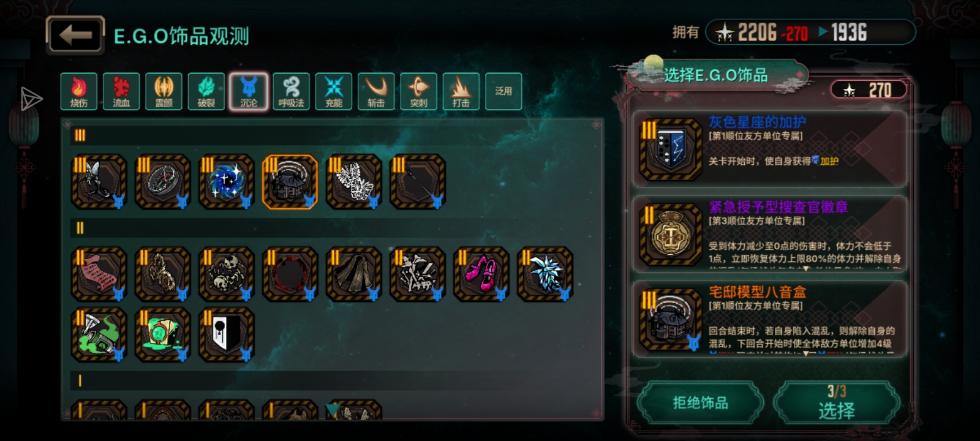Select the 烧伤 burn filter tab
This screenshot has width=980, height=441.
coord(79,91)
